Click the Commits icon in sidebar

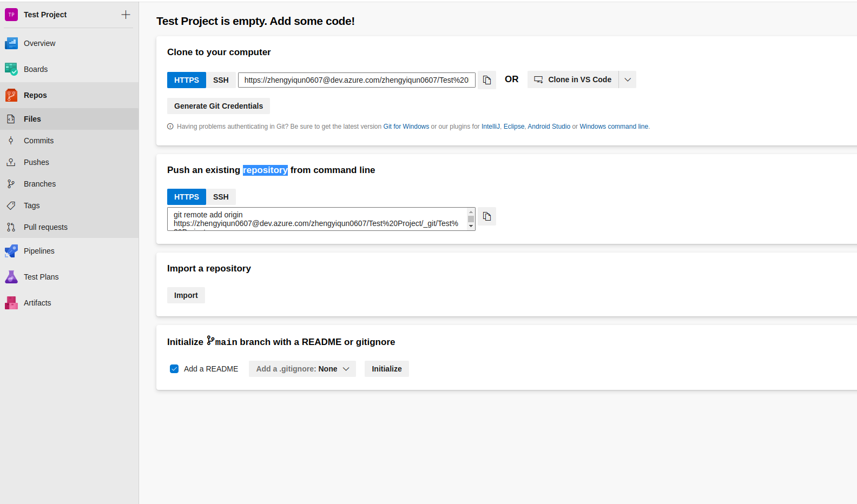[11, 141]
